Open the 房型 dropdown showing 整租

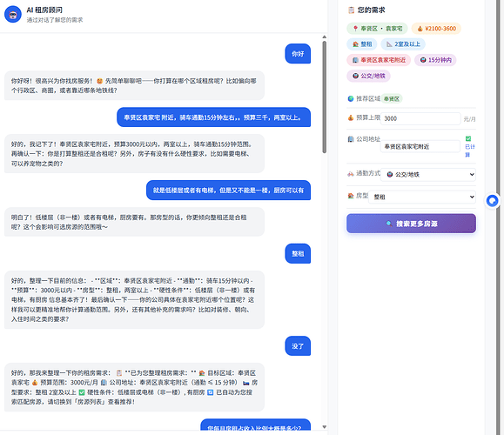pos(422,197)
